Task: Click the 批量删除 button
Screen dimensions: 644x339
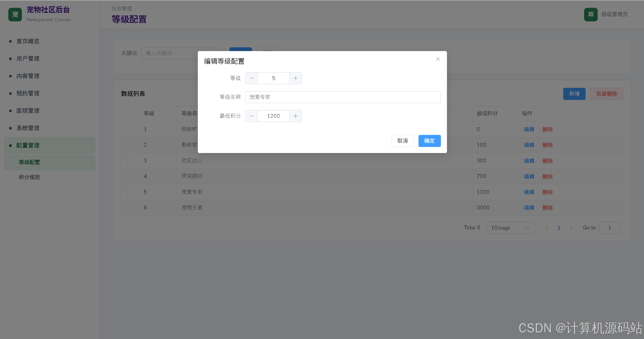Action: click(607, 94)
